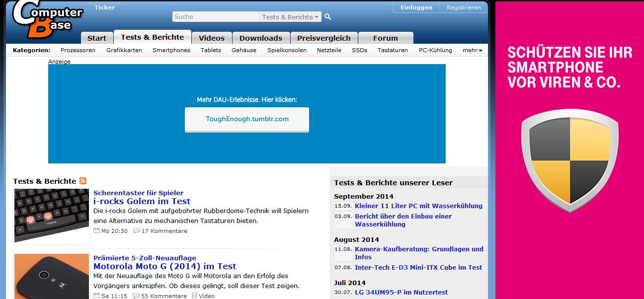The image size is (644, 299).
Task: Switch to the Start tab
Action: [97, 38]
